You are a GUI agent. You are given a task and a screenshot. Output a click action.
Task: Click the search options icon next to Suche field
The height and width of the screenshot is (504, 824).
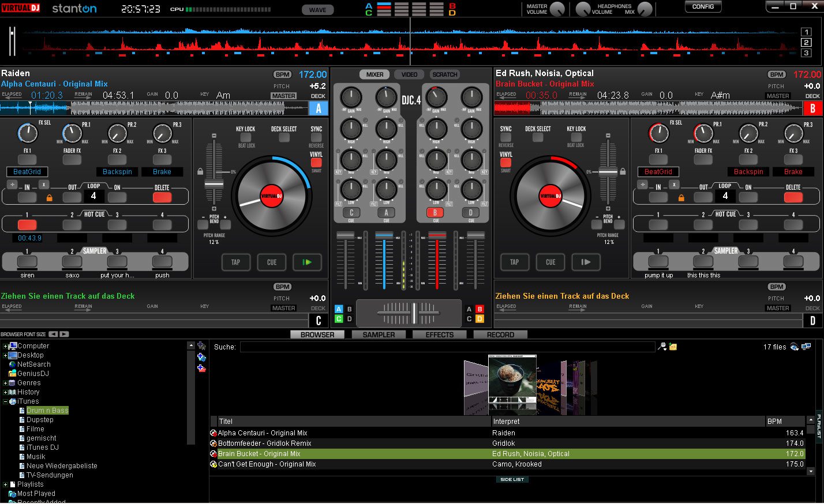[x=662, y=347]
